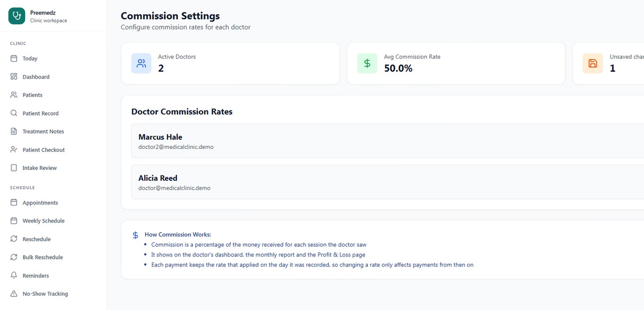Screen dimensions: 644x310
Task: Click the How Commission Works heading
Action: pyautogui.click(x=178, y=234)
